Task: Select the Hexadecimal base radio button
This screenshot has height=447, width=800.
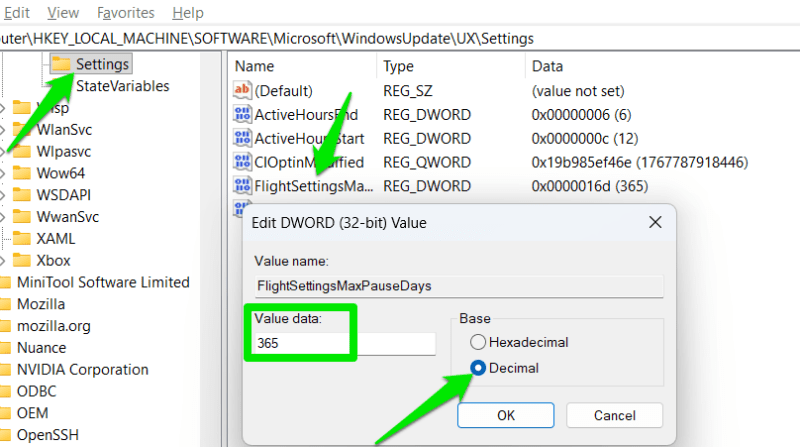Action: click(x=478, y=342)
